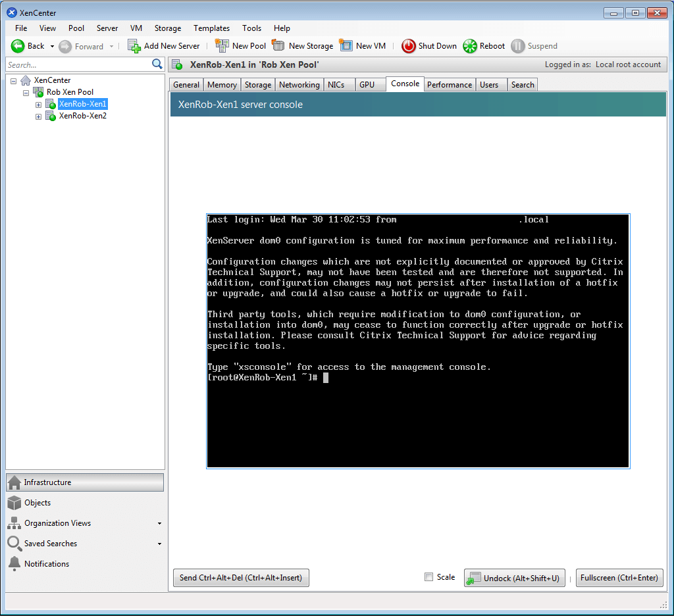
Task: Click the Objects cube icon
Action: 14,503
